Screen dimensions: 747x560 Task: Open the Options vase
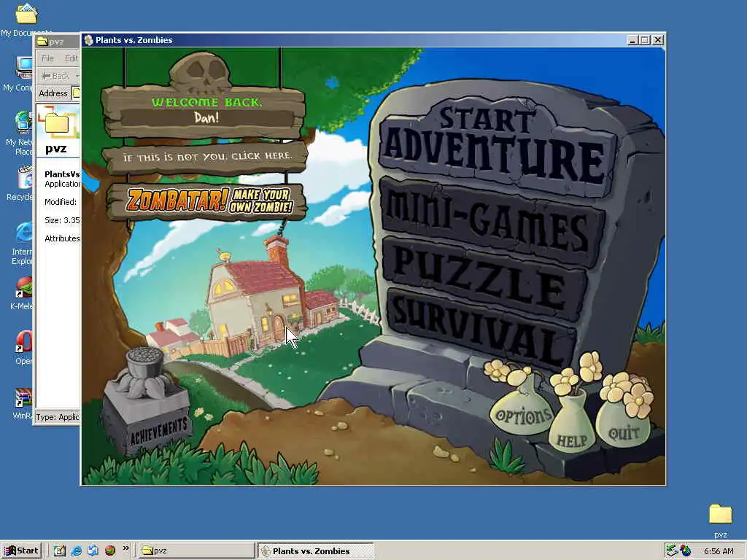click(522, 415)
